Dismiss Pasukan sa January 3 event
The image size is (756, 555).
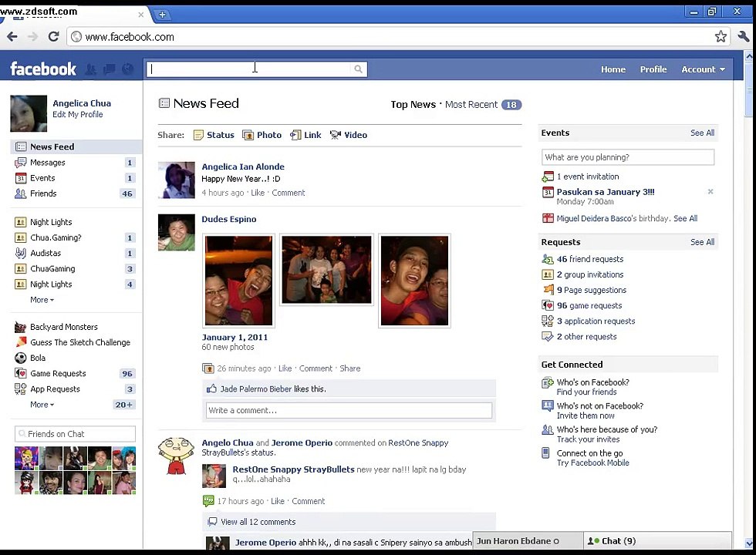click(710, 192)
